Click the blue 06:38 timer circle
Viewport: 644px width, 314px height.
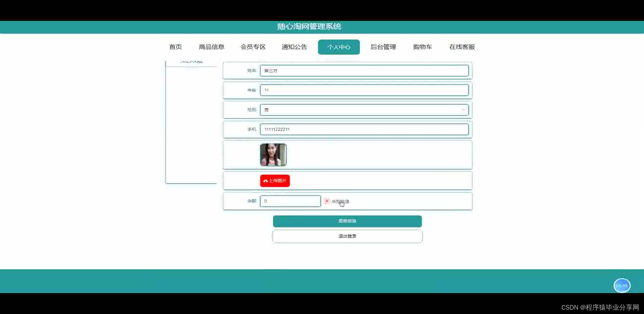(622, 286)
